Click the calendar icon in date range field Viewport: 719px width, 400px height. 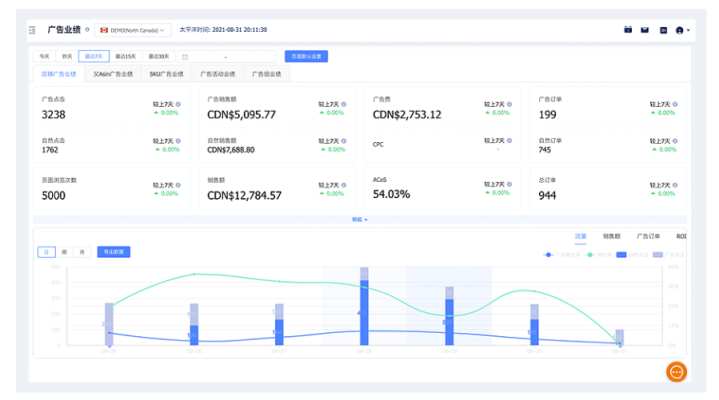tap(186, 57)
